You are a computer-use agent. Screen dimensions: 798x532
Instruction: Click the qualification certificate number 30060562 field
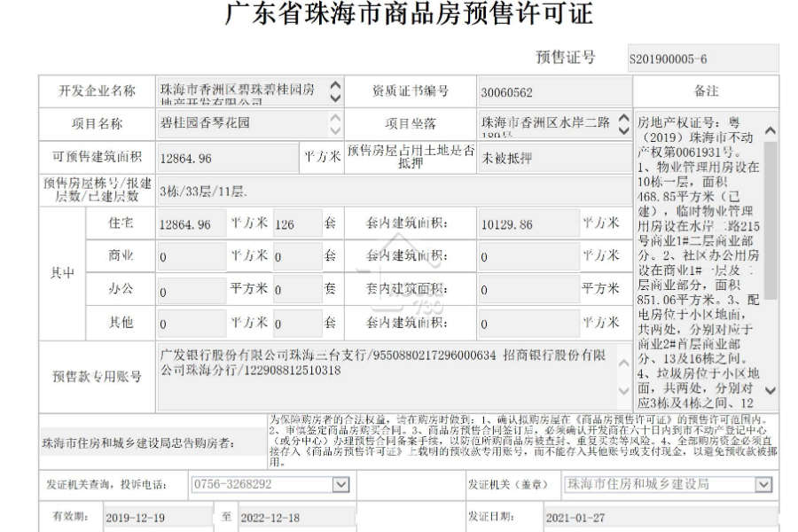pyautogui.click(x=554, y=92)
